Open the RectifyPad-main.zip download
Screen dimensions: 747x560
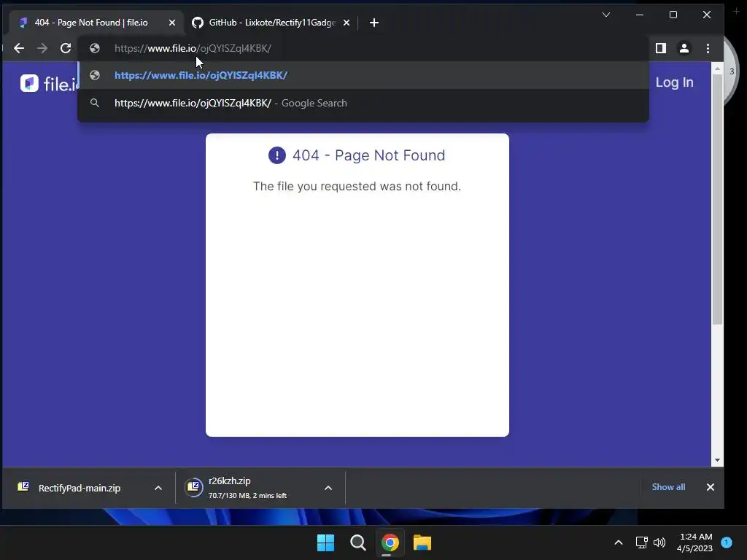point(80,488)
